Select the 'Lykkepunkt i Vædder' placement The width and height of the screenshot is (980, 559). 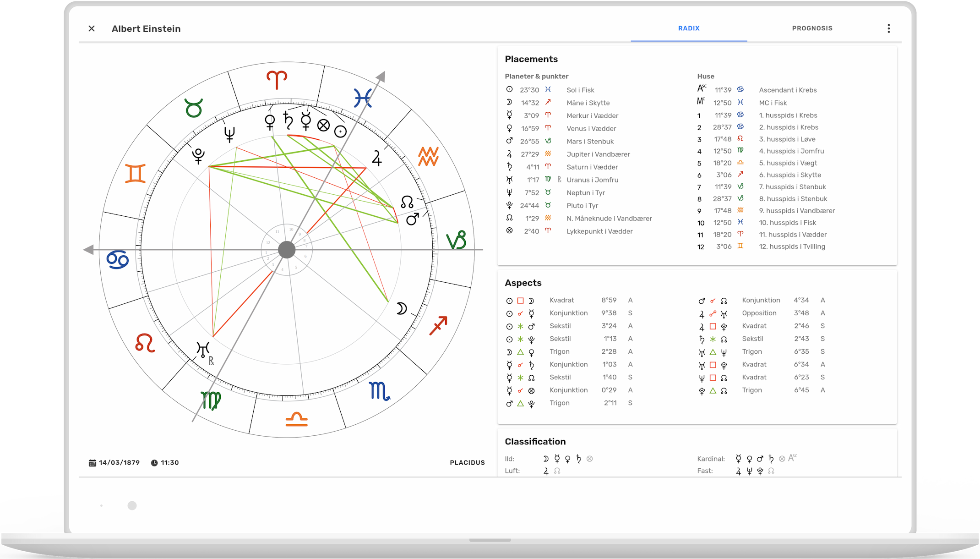point(599,231)
